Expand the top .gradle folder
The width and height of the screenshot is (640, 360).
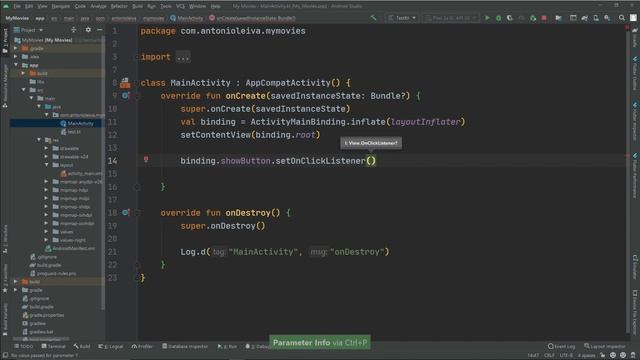[x=16, y=48]
